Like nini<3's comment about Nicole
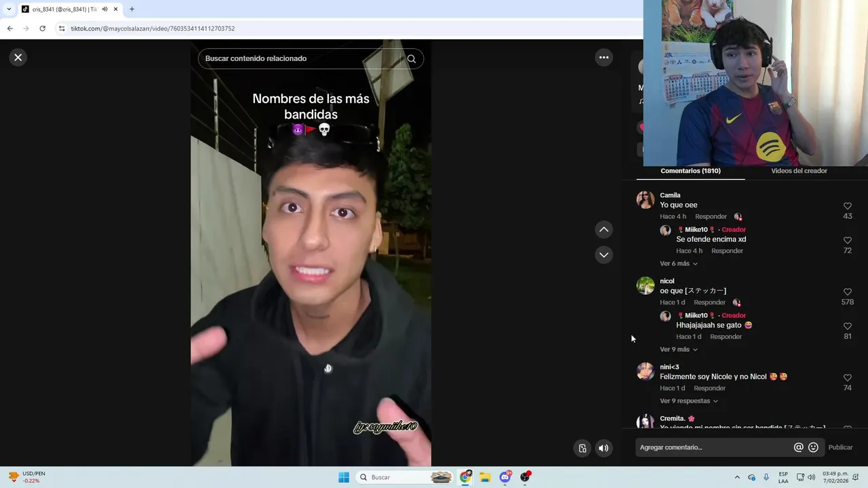The width and height of the screenshot is (868, 488). tap(847, 378)
